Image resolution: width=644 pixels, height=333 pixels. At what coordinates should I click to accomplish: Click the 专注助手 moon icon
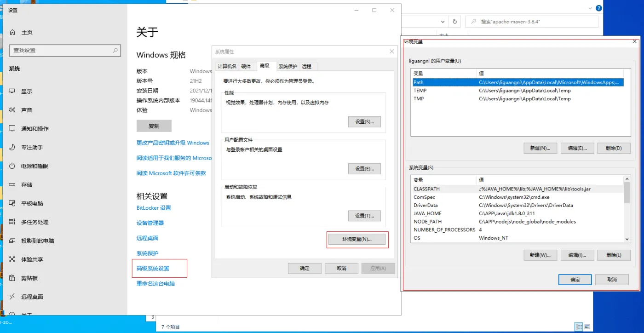pyautogui.click(x=12, y=148)
